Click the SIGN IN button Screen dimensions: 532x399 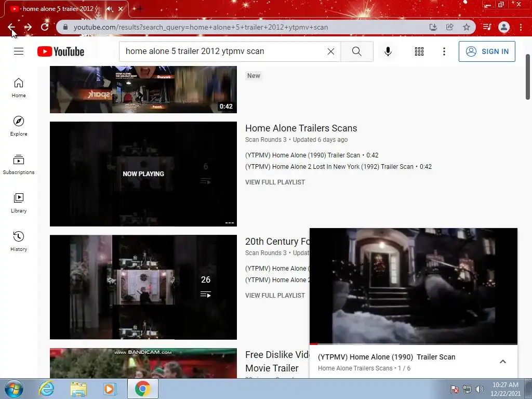pos(487,51)
